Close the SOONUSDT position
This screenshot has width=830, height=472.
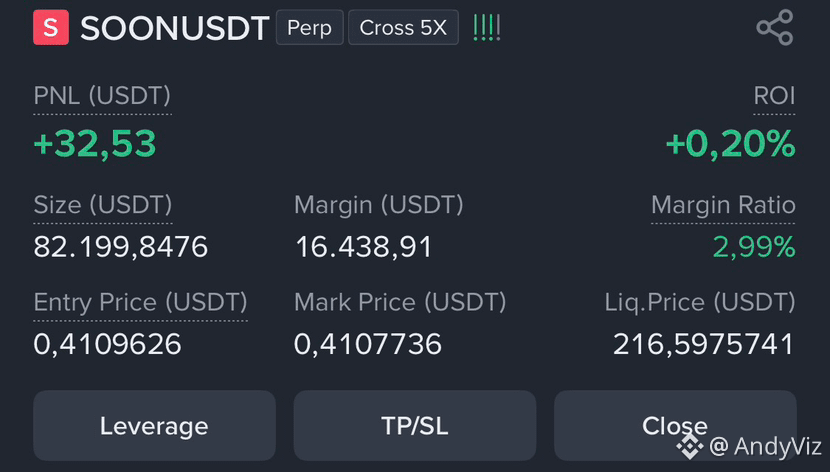[675, 425]
